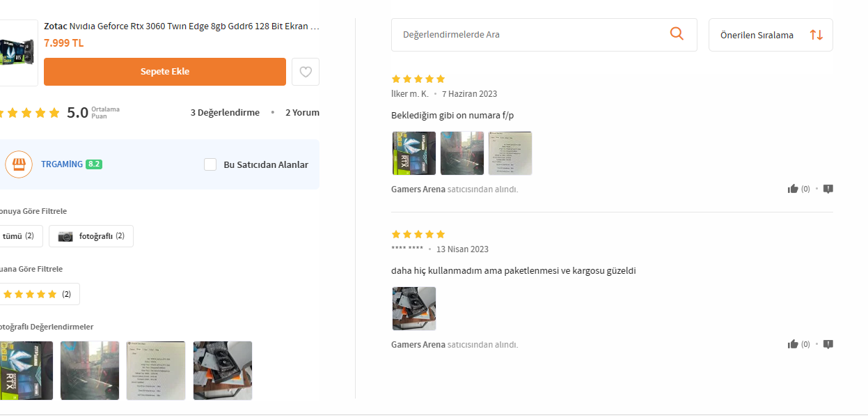Click the search magnifier icon in reviews
Screen dimensions: 868x418
(677, 34)
